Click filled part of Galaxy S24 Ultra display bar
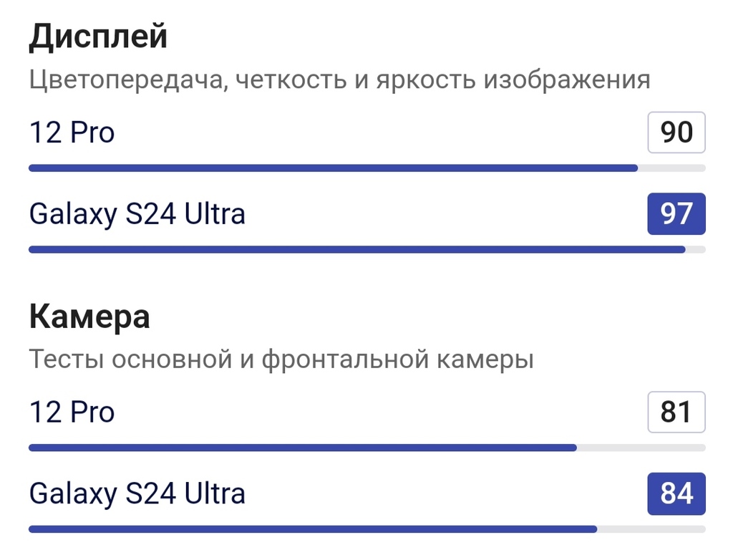The image size is (733, 560). tap(356, 250)
